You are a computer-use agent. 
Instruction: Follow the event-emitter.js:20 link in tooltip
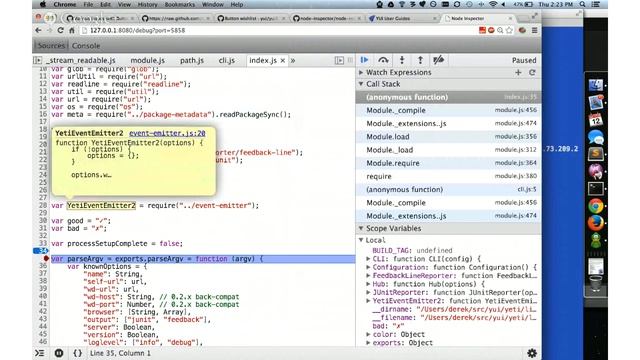[167, 133]
